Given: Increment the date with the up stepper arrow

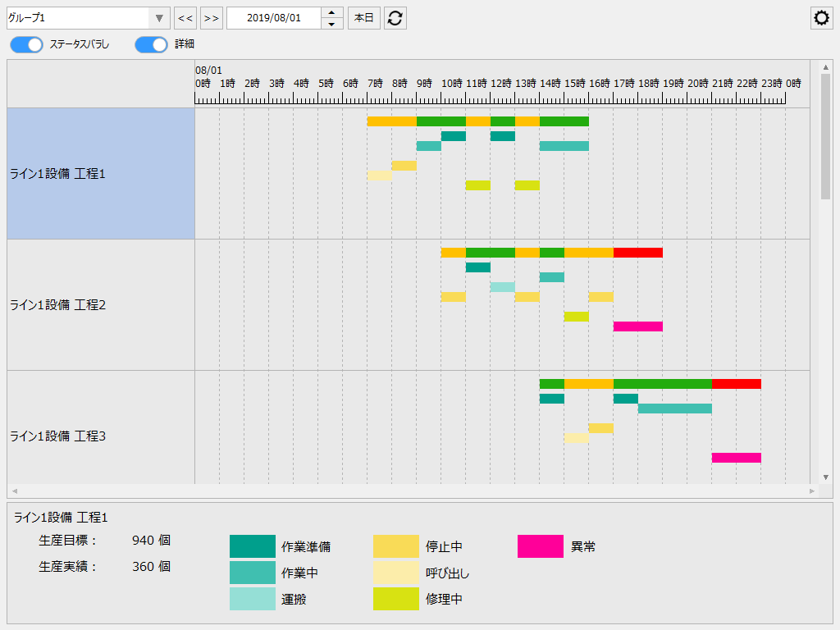Looking at the screenshot, I should coord(331,13).
